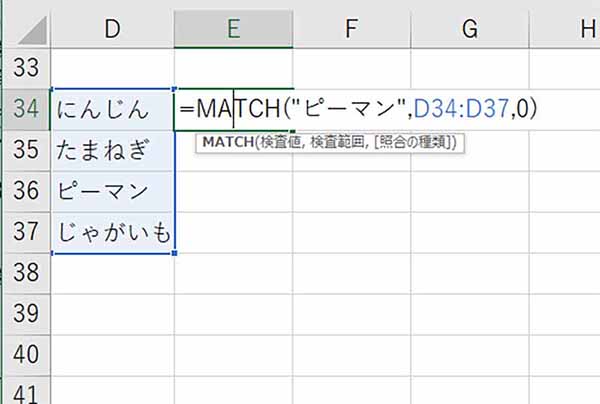600x404 pixels.
Task: Select column E header
Action: click(233, 29)
